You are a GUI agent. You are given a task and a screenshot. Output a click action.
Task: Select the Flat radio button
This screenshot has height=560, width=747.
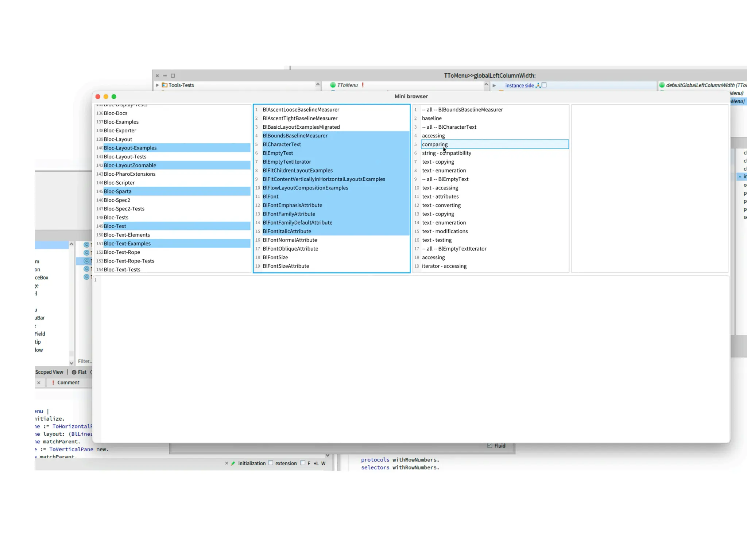tap(74, 372)
